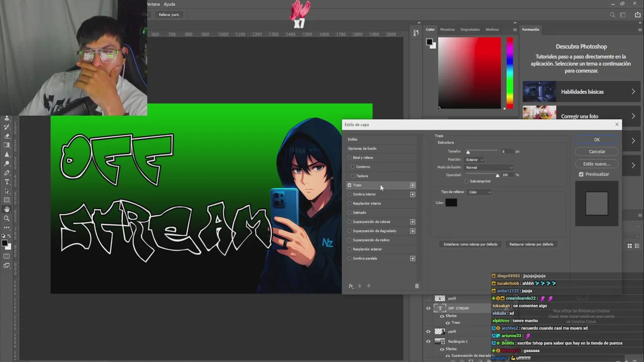The height and width of the screenshot is (362, 644).
Task: Click Establecer como valores por defecto
Action: [470, 244]
